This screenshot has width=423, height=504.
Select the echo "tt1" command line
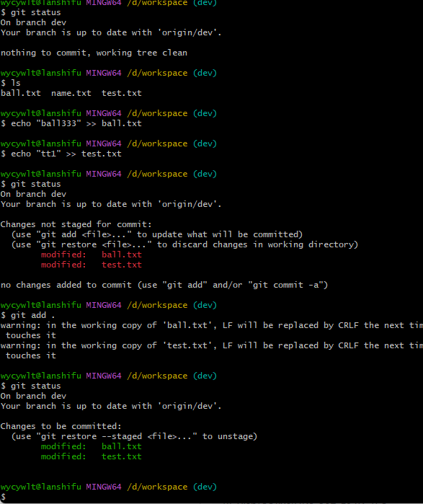61,154
